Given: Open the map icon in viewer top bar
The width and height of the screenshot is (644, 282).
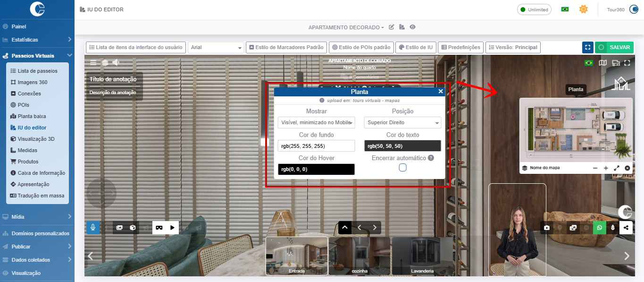Looking at the screenshot, I should click(602, 63).
